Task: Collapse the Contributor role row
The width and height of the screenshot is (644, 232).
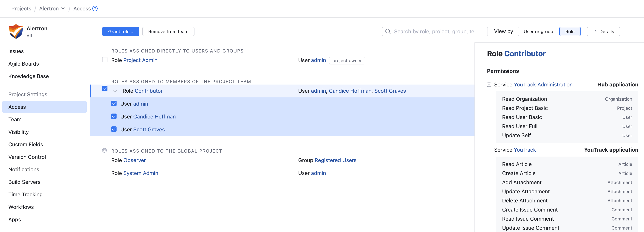Action: coord(115,91)
